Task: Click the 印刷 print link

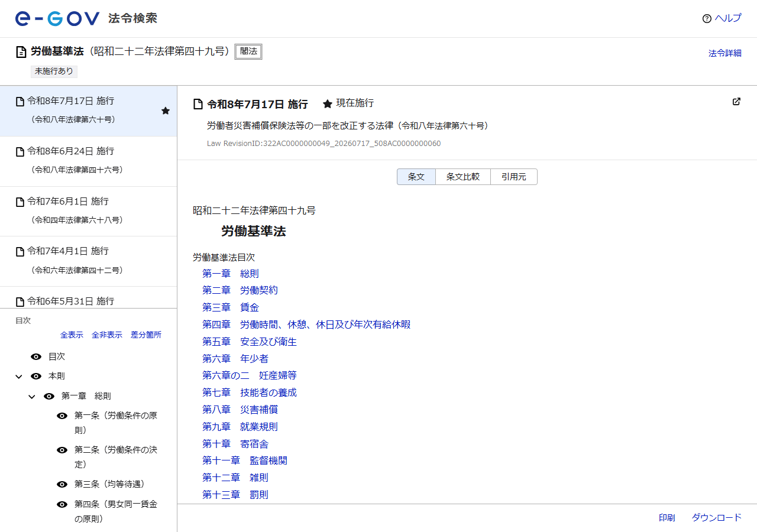Action: (x=667, y=518)
